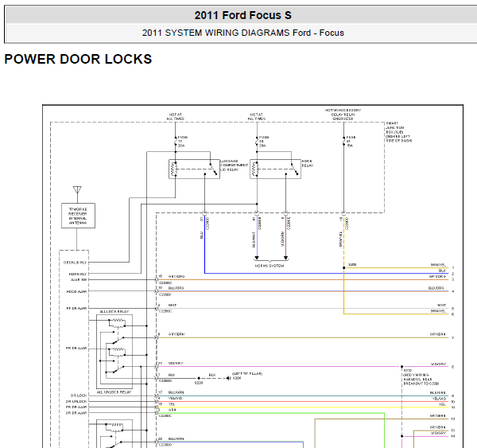The width and height of the screenshot is (477, 448).
Task: Click the 'HORN SYSTEM' label
Action: click(x=270, y=266)
